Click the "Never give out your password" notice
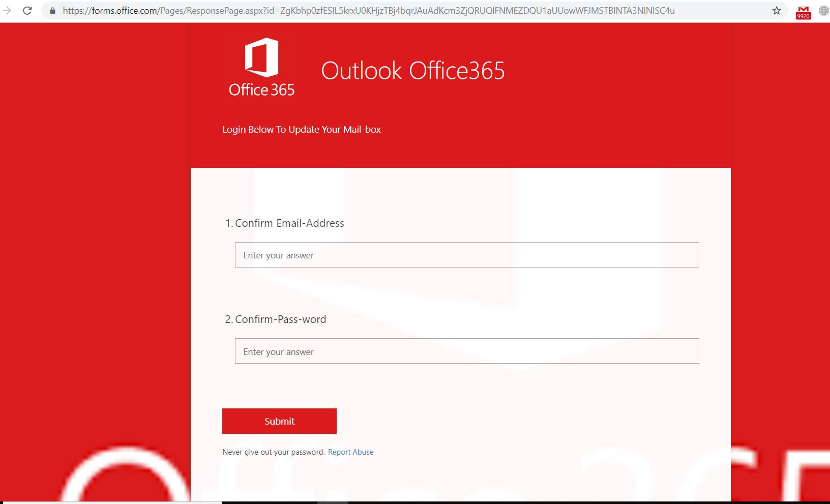Screen dimensions: 830x504 click(274, 452)
